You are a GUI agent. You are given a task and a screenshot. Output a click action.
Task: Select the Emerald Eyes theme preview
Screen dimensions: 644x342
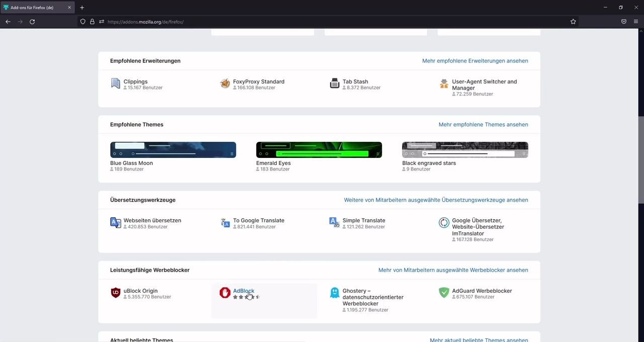[x=319, y=150]
